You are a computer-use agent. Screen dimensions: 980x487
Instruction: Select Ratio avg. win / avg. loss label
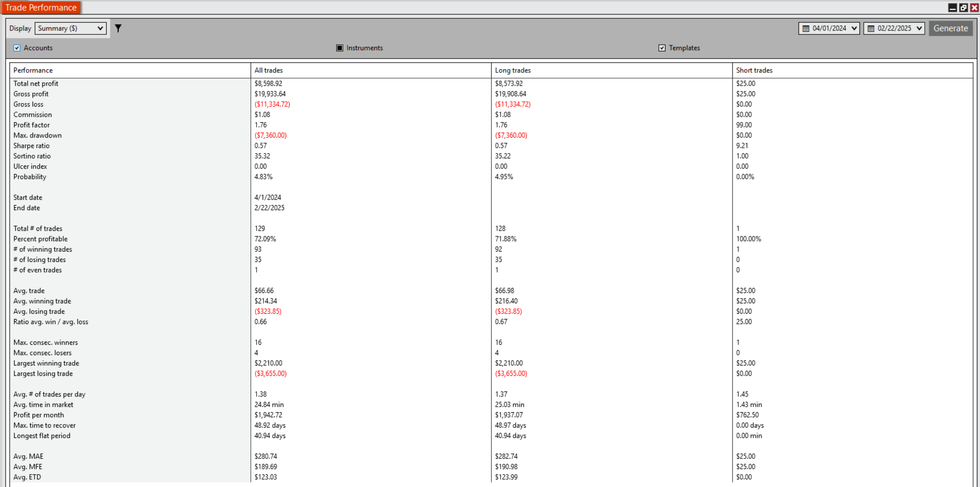coord(51,322)
